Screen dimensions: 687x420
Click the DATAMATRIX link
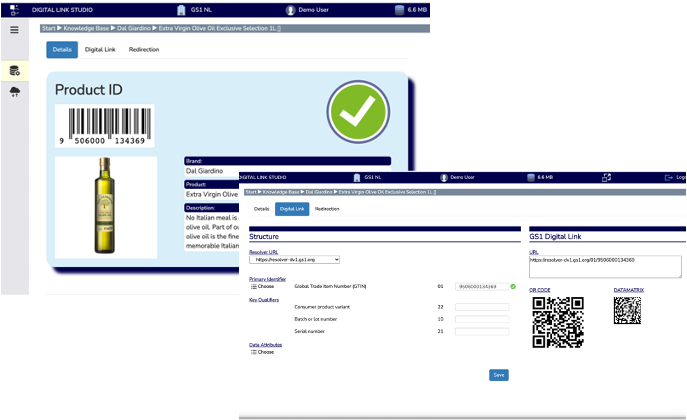pyautogui.click(x=629, y=290)
